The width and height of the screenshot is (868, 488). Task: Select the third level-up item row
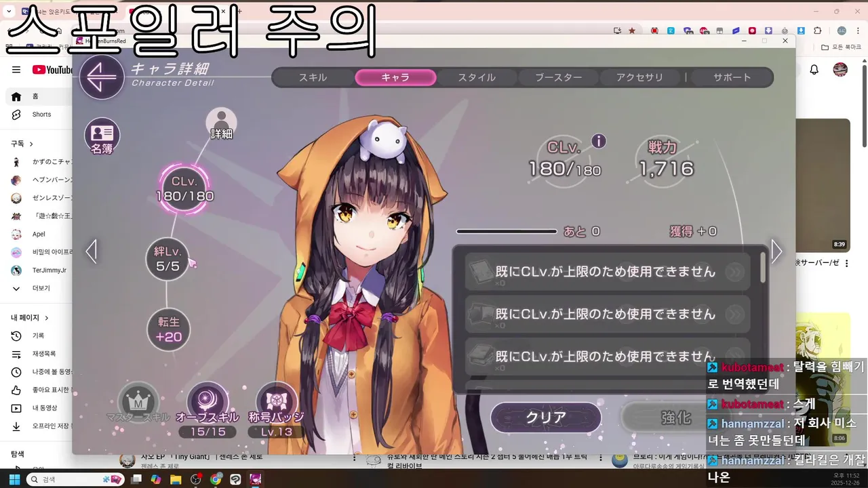[x=608, y=357]
